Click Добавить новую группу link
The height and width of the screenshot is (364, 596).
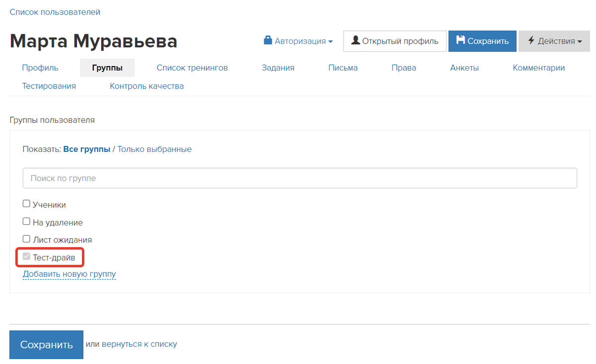point(70,274)
